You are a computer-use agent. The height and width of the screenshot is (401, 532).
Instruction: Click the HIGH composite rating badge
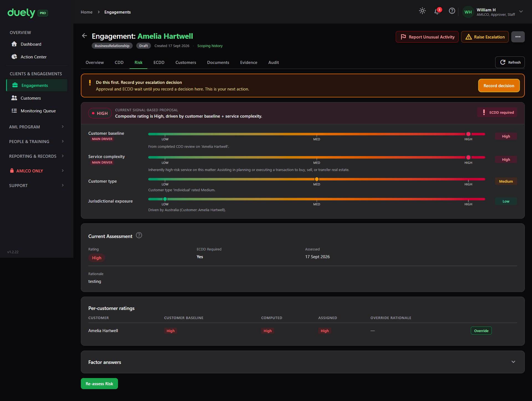(100, 113)
